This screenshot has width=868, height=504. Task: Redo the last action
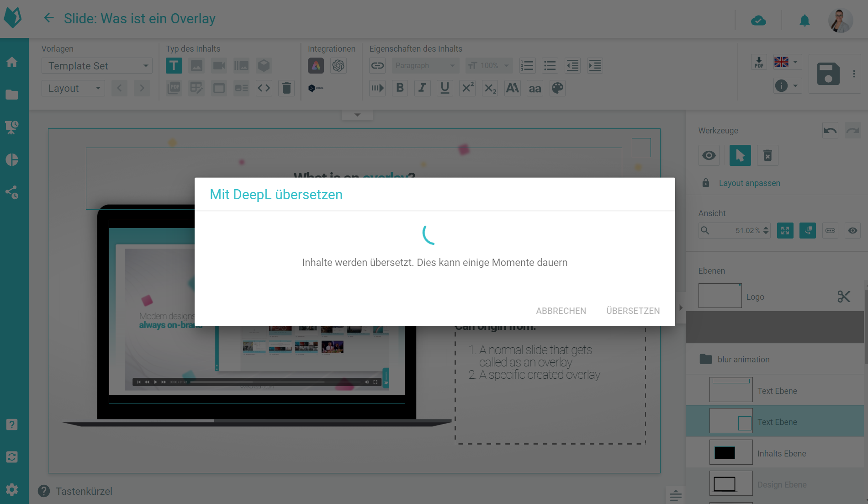852,131
